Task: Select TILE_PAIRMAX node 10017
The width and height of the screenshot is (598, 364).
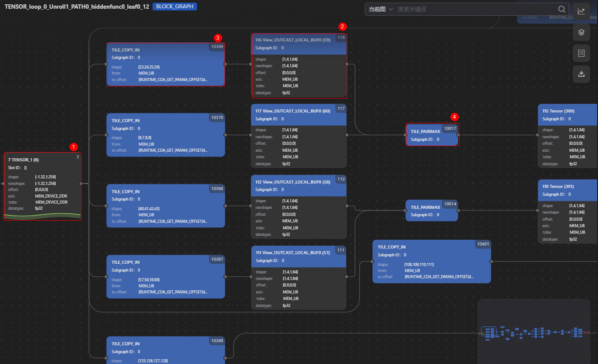Action: pos(432,135)
